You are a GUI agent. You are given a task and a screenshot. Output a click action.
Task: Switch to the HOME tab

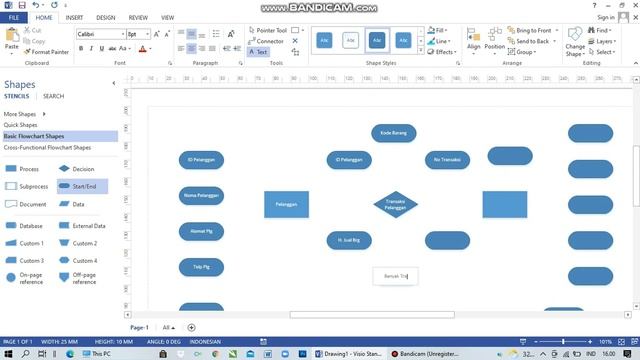pyautogui.click(x=44, y=18)
